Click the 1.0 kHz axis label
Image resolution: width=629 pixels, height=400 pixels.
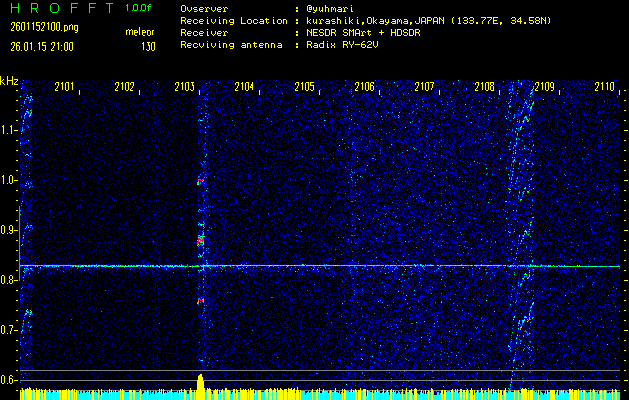[x=7, y=180]
